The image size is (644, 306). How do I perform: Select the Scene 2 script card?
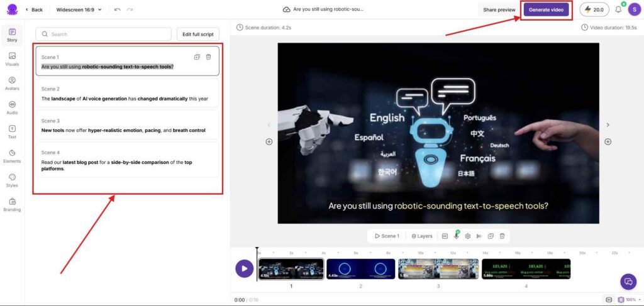click(127, 94)
